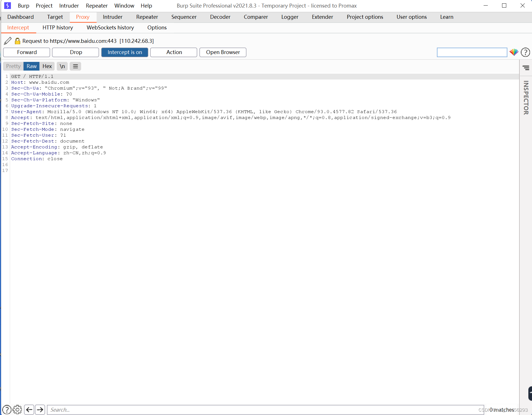Open the Repeater menu in menu bar

coord(97,6)
